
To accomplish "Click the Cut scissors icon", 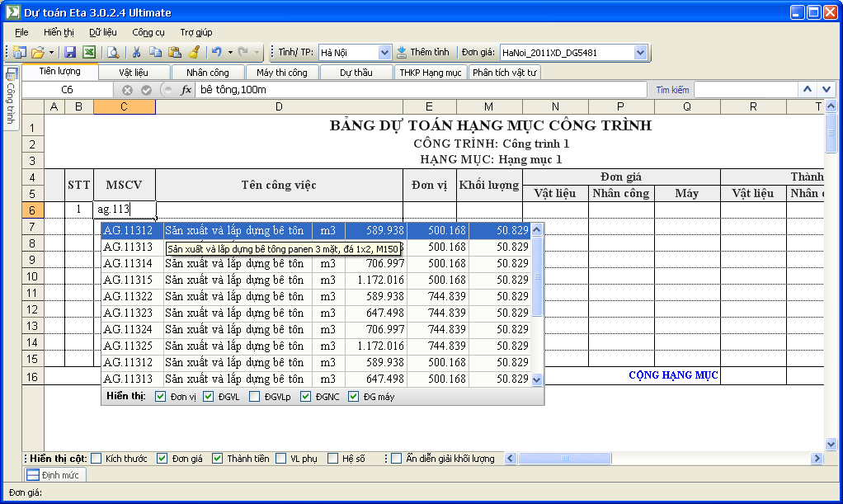I will (137, 52).
